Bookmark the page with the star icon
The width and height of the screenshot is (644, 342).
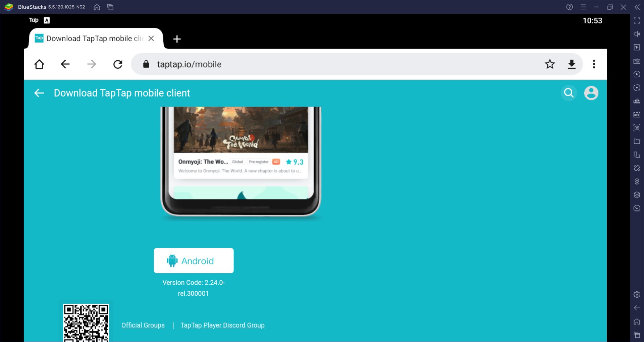pos(550,64)
